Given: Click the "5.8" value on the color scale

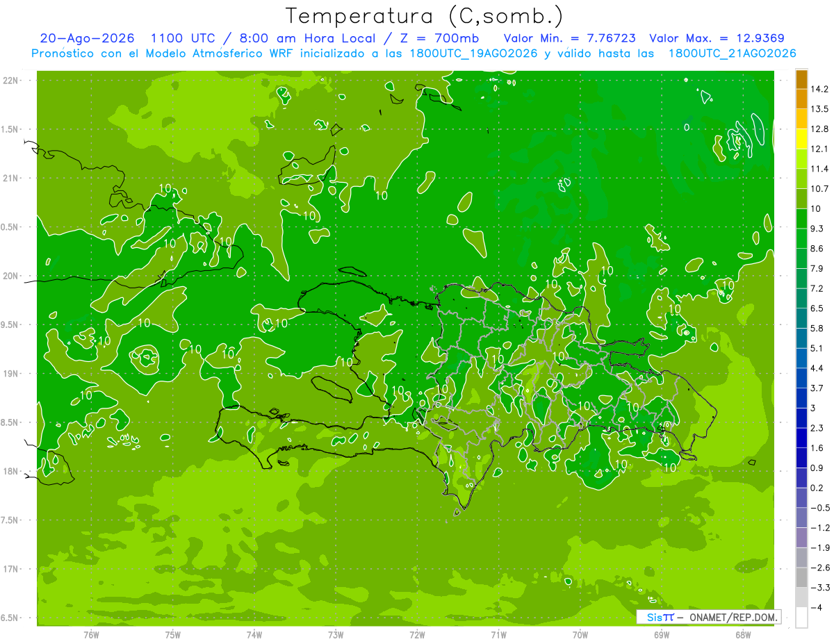Looking at the screenshot, I should (x=817, y=328).
